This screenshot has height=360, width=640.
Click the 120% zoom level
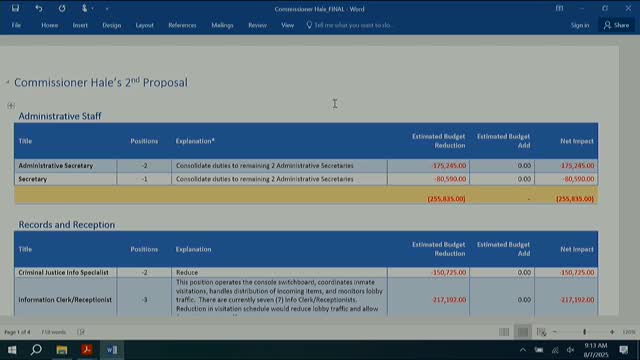click(629, 332)
